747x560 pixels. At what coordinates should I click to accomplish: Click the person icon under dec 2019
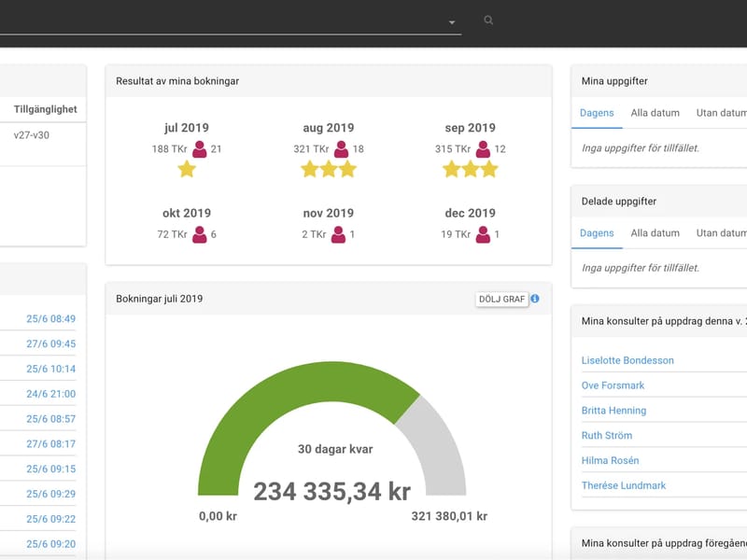pos(483,234)
